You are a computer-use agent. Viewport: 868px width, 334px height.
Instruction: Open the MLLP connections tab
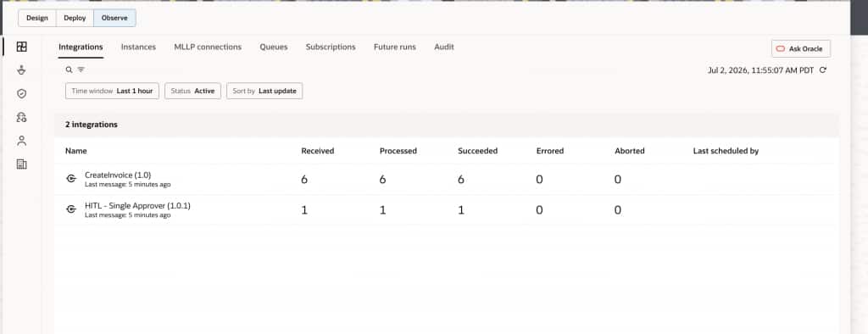pyautogui.click(x=208, y=47)
